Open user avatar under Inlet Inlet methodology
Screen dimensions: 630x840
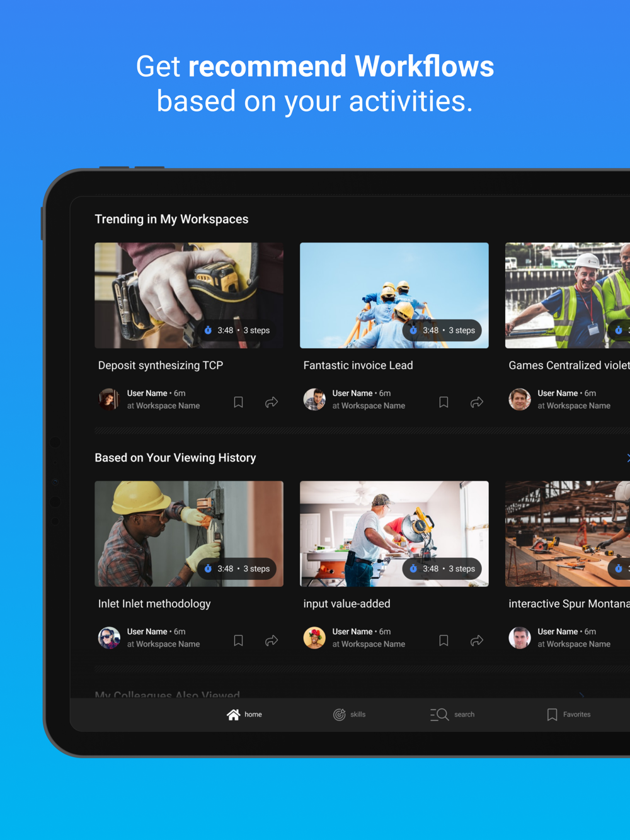(x=109, y=638)
